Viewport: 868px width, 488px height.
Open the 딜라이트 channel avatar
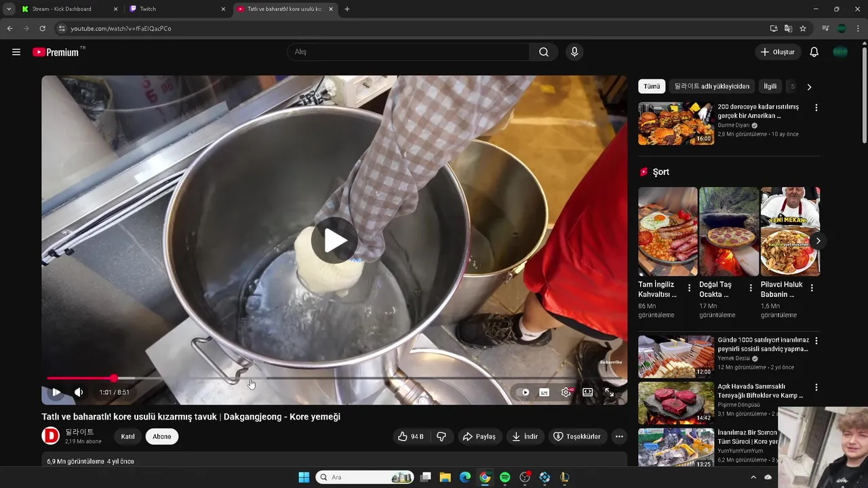pos(51,436)
